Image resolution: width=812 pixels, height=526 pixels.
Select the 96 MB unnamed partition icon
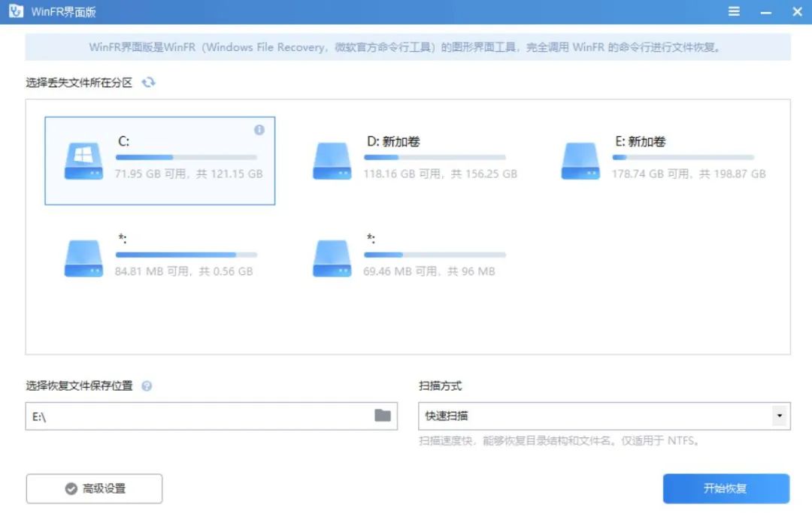332,258
